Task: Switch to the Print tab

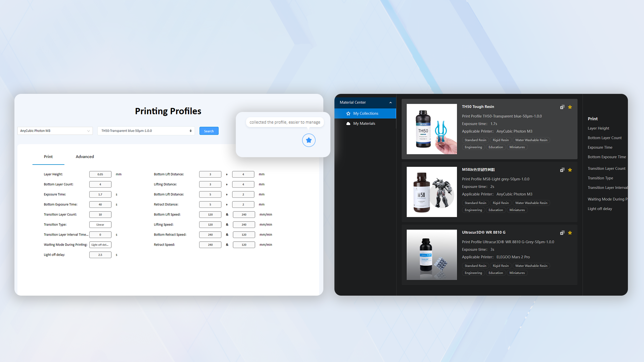Action: 48,157
